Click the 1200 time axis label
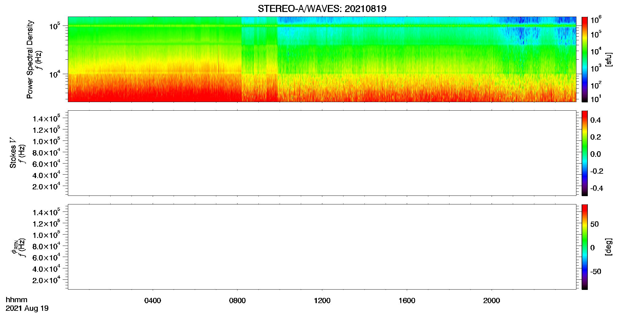Viewport: 644px width, 332px height. pos(322,301)
